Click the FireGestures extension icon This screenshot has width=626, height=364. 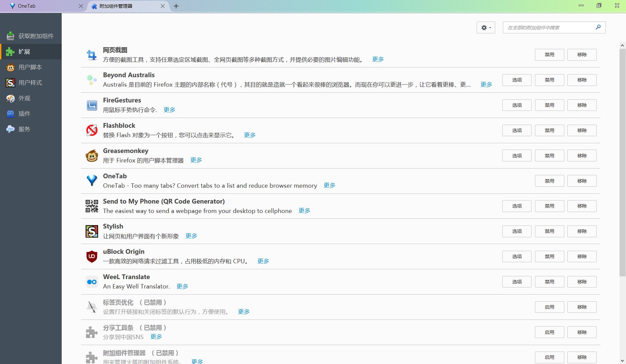click(92, 105)
